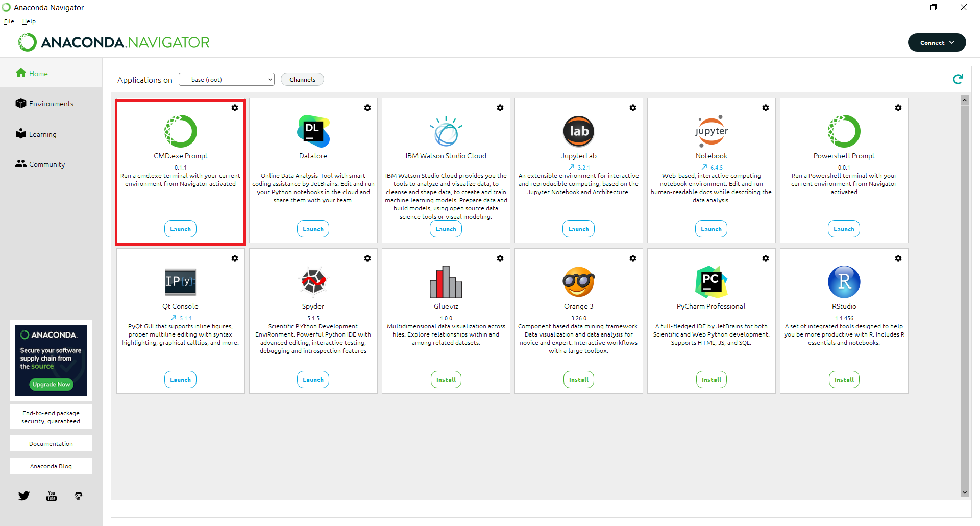Click Notebook update version 6.4.5
Viewport: 980px width, 526px height.
[x=712, y=168]
